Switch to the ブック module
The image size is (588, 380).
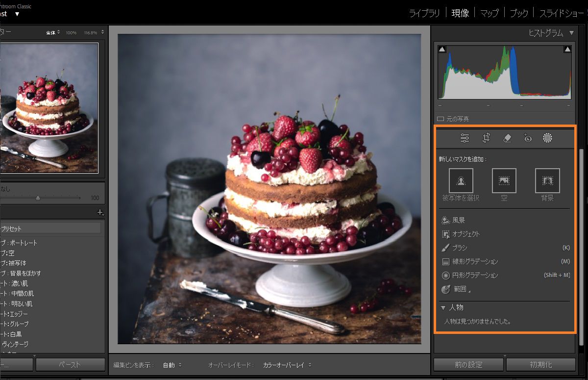[519, 13]
